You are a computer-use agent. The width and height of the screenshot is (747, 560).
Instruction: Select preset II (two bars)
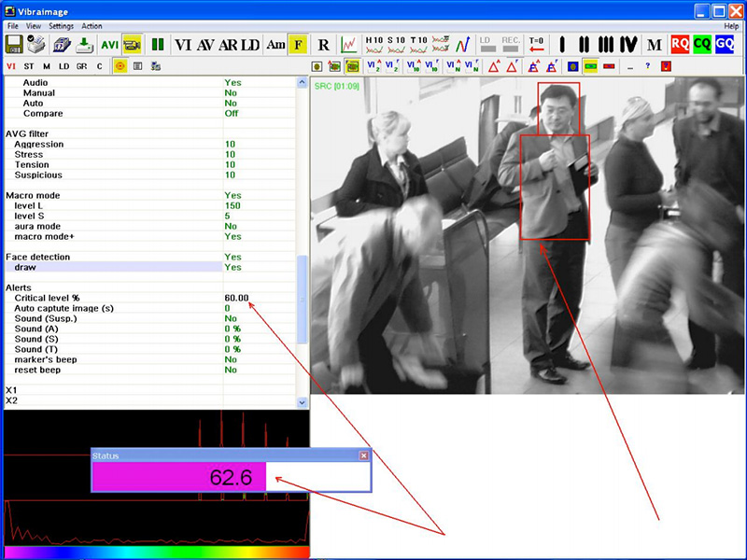click(x=584, y=45)
